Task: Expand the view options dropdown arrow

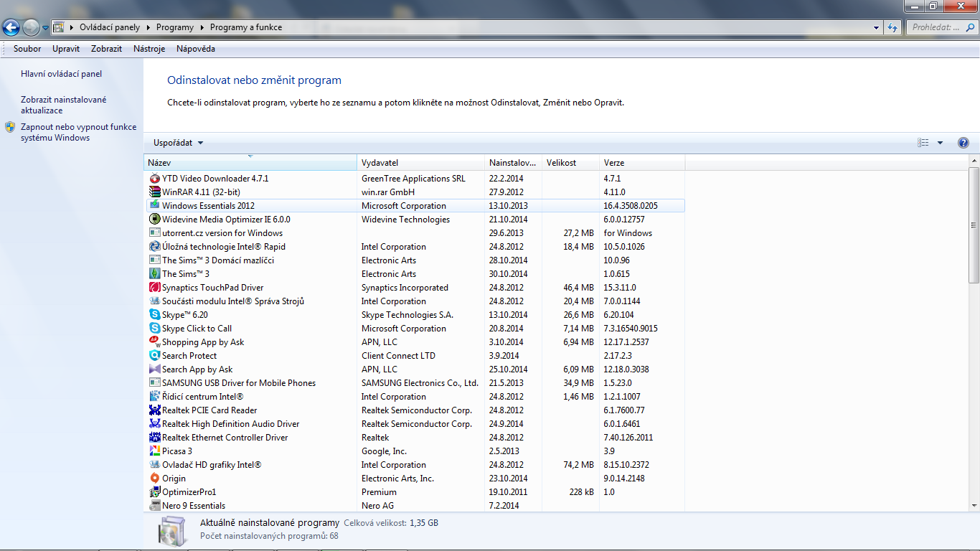Action: 940,143
